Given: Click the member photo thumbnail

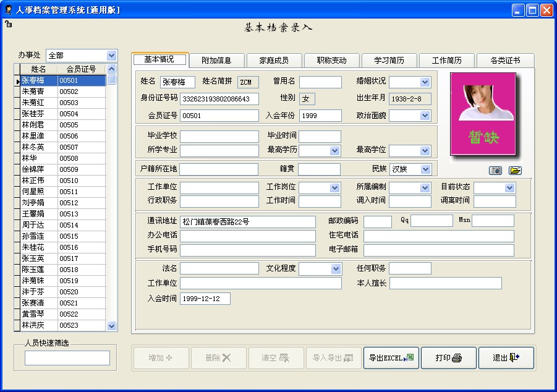Looking at the screenshot, I should pyautogui.click(x=483, y=114).
